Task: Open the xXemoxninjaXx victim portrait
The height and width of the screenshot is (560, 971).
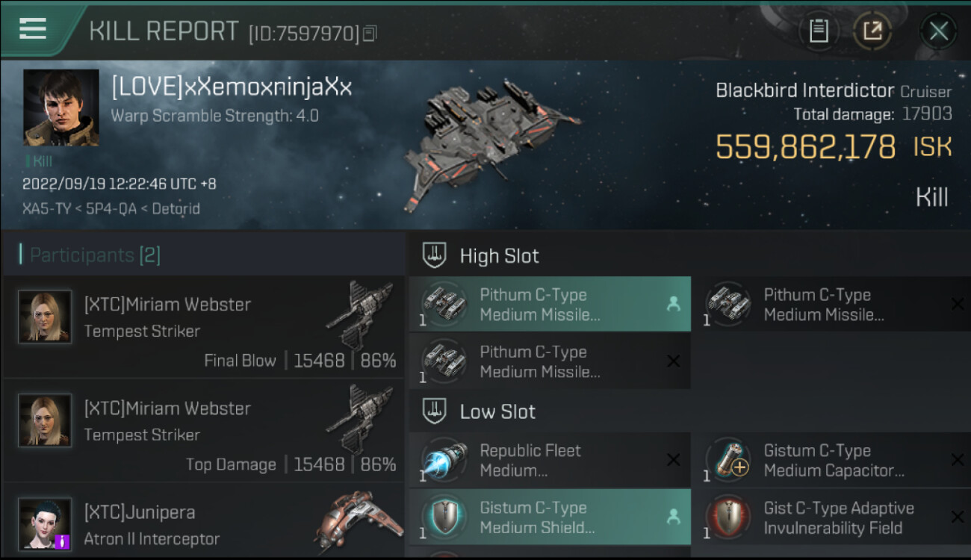Action: pos(61,108)
